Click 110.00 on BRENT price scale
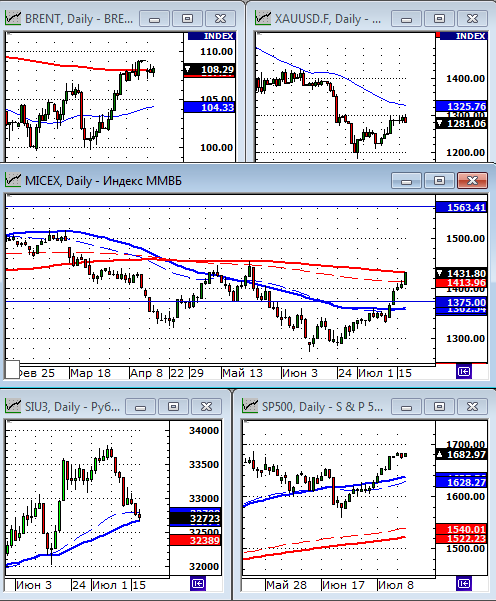496x601 pixels. click(x=216, y=51)
